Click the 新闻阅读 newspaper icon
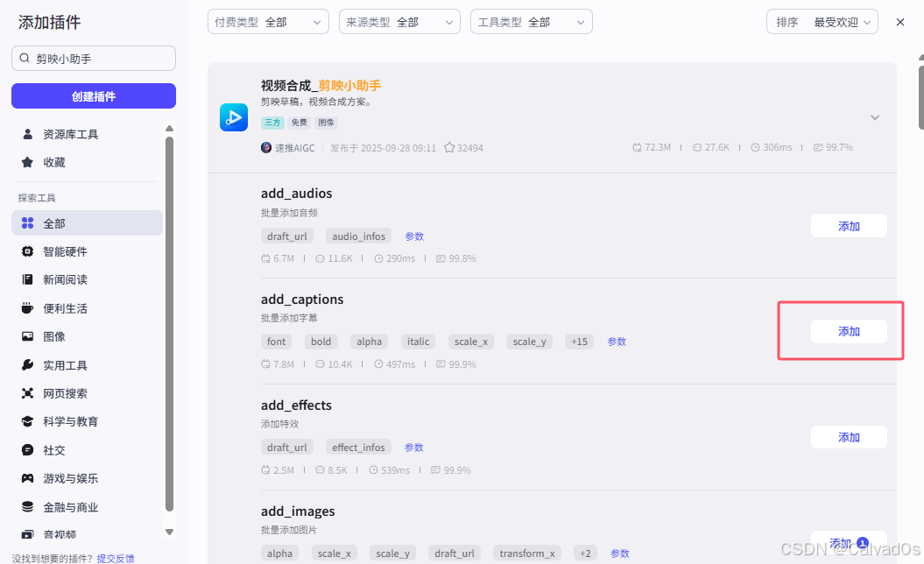The height and width of the screenshot is (564, 924). 27,279
